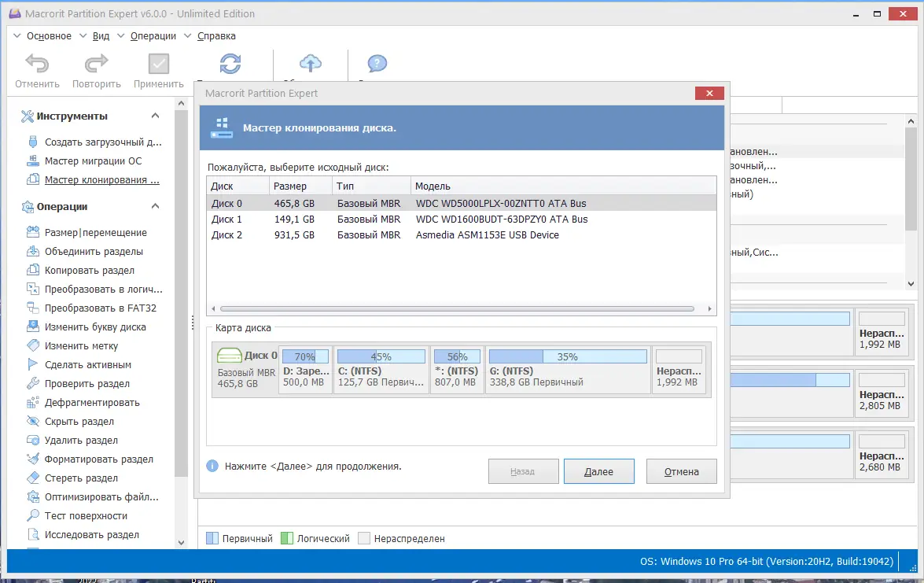Click the Логический legend color swatch
Screen dimensions: 924x583
tap(287, 538)
